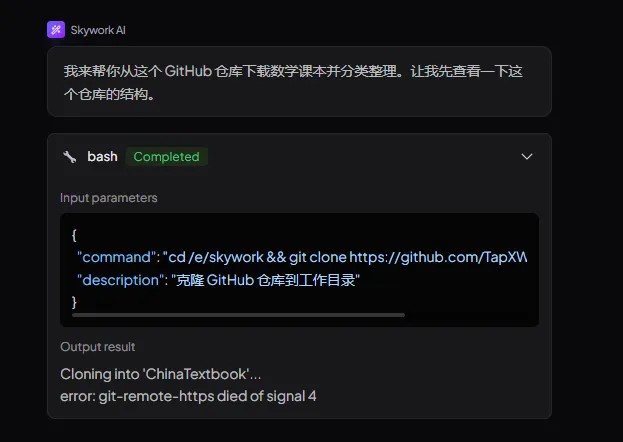Collapse the bash tool call chevron

(526, 157)
